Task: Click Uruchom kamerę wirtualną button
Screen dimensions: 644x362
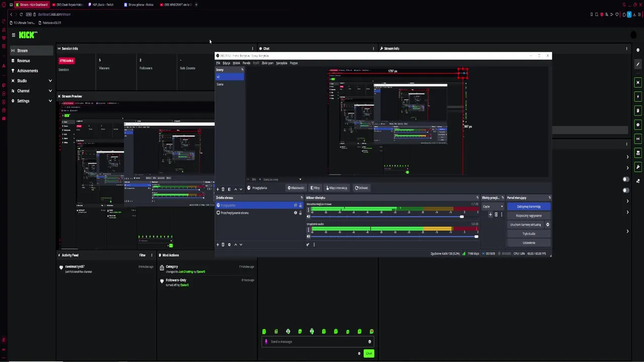Action: point(525,225)
